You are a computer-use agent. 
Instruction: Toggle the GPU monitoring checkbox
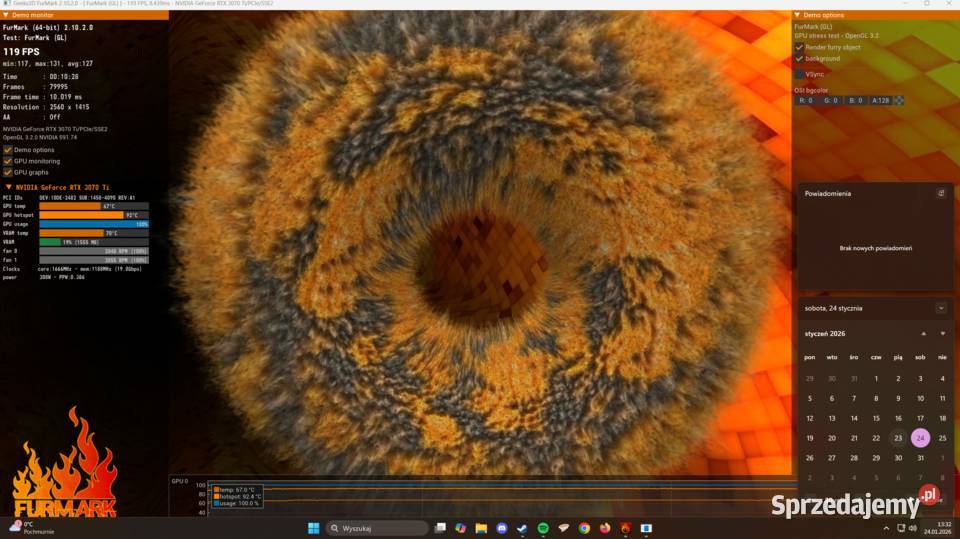point(8,161)
